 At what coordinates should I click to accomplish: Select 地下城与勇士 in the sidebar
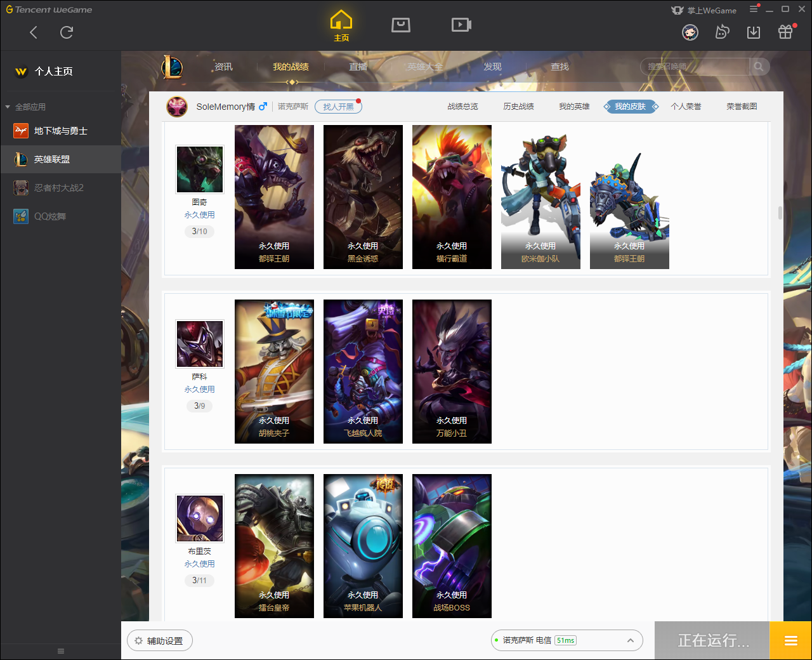[x=60, y=131]
